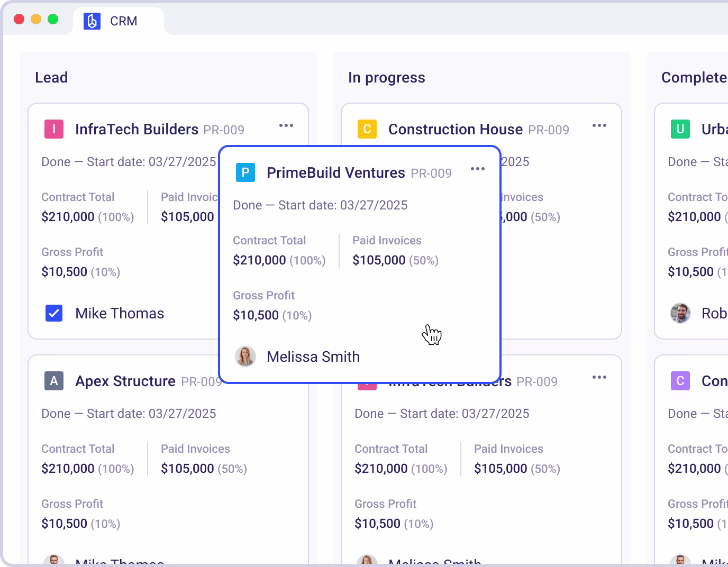The image size is (728, 567).
Task: Click purple C badge in Completed column
Action: coord(680,381)
